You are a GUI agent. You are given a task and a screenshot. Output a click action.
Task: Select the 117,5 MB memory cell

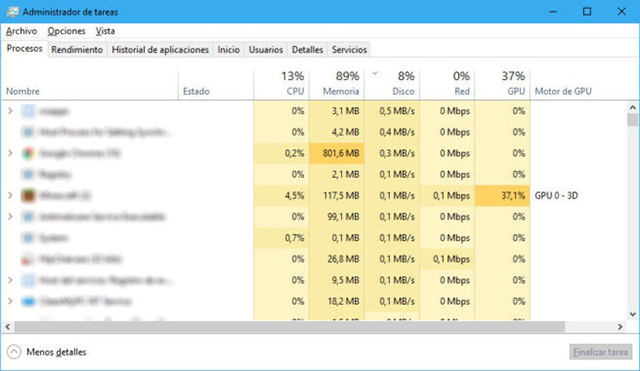click(x=337, y=195)
